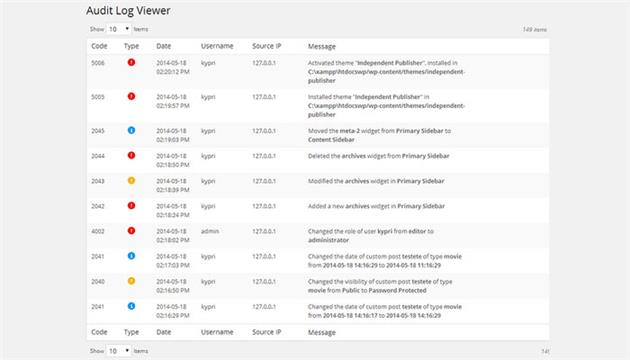Open the top Show items-per-page dropdown
Image resolution: width=630 pixels, height=360 pixels.
coord(119,29)
